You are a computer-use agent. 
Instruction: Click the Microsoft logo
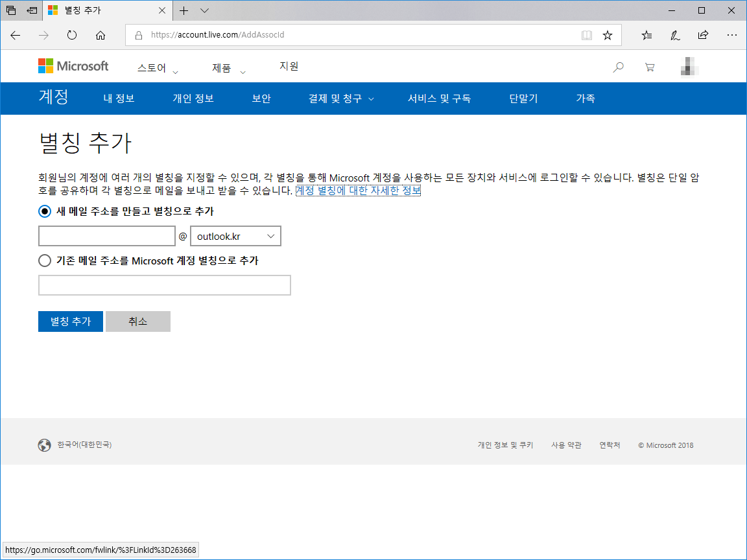[73, 66]
